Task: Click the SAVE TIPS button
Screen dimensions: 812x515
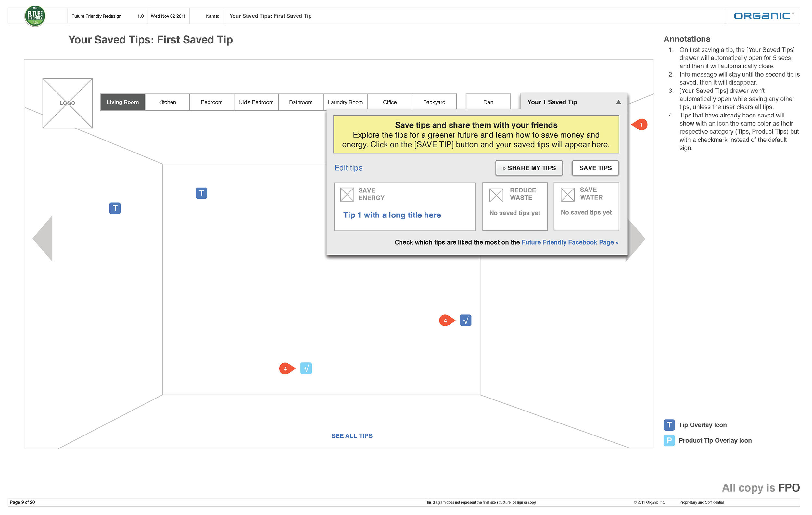Action: (595, 168)
